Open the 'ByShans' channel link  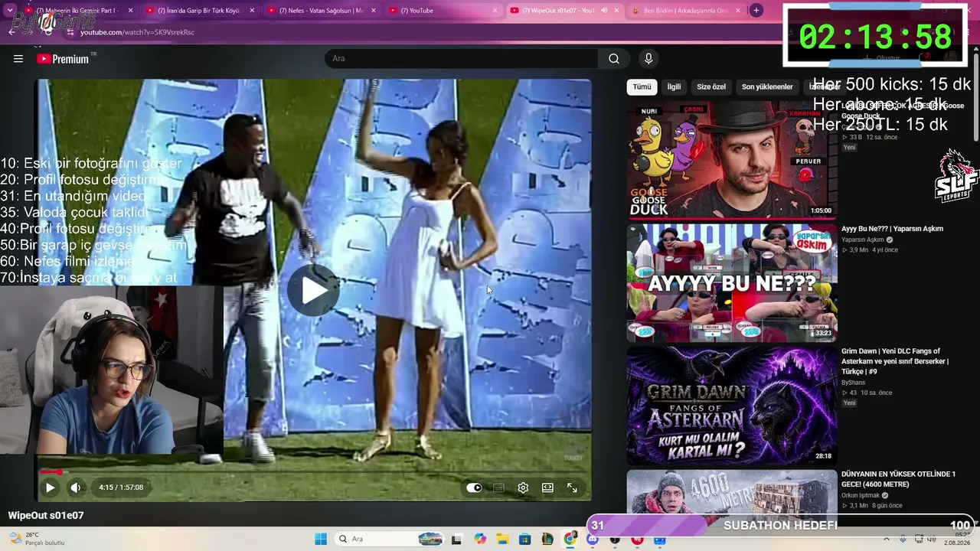click(x=853, y=383)
